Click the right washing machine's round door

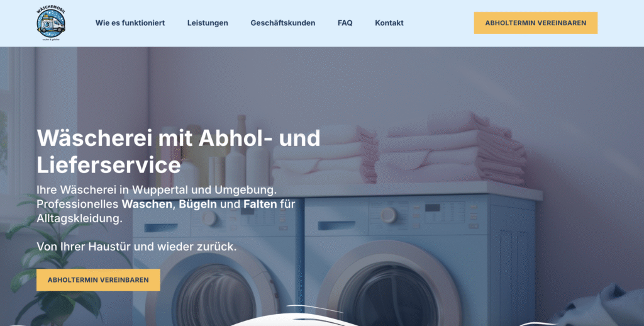tap(388, 288)
